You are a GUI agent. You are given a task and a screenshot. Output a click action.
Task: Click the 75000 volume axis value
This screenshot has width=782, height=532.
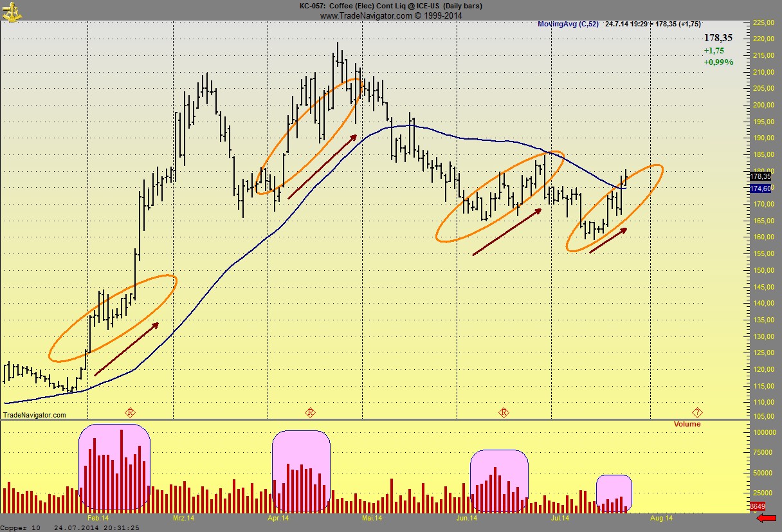pyautogui.click(x=761, y=453)
